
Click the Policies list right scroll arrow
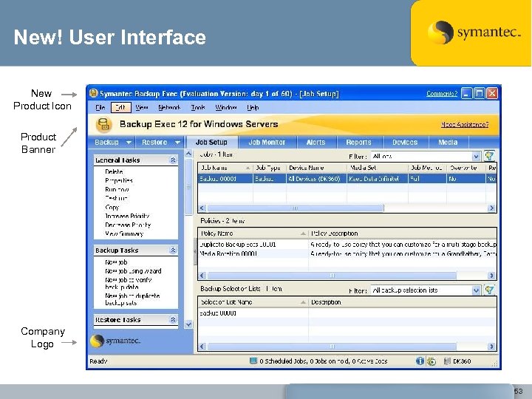pyautogui.click(x=491, y=275)
